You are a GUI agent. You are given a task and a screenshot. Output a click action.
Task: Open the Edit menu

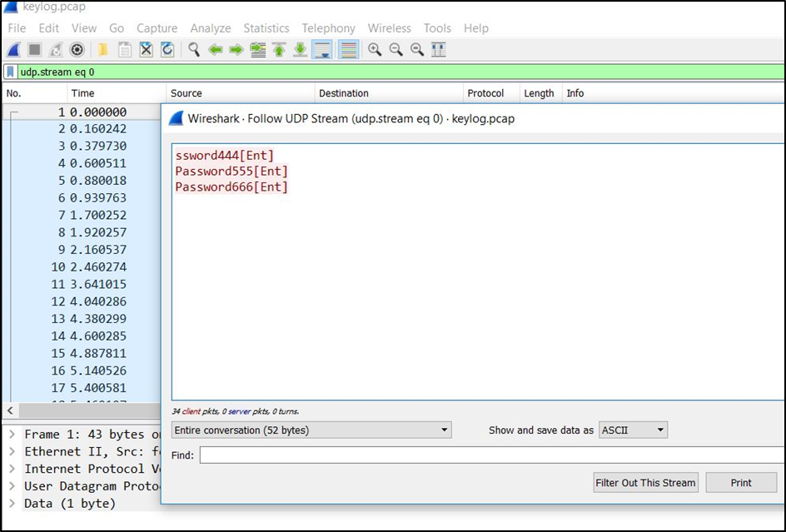coord(48,28)
